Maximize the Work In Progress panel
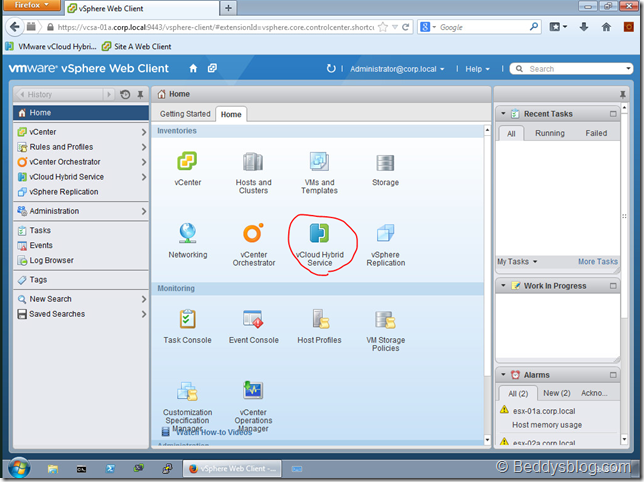This screenshot has height=482, width=644. click(x=613, y=286)
